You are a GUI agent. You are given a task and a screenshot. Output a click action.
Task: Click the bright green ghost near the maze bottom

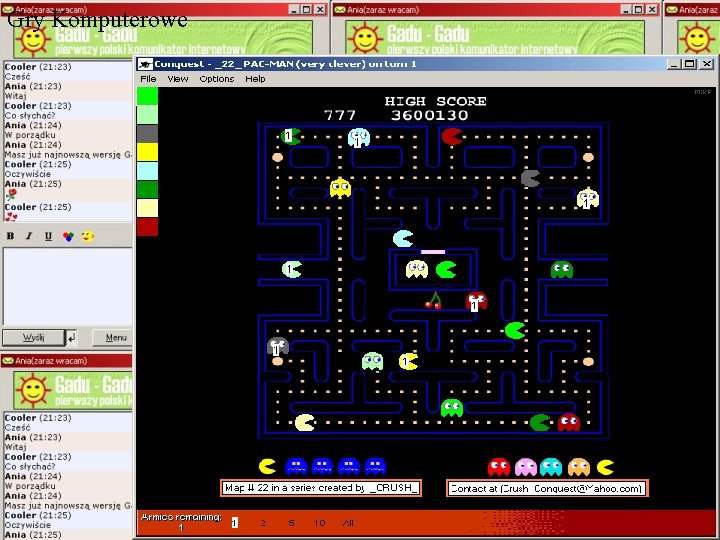point(452,408)
